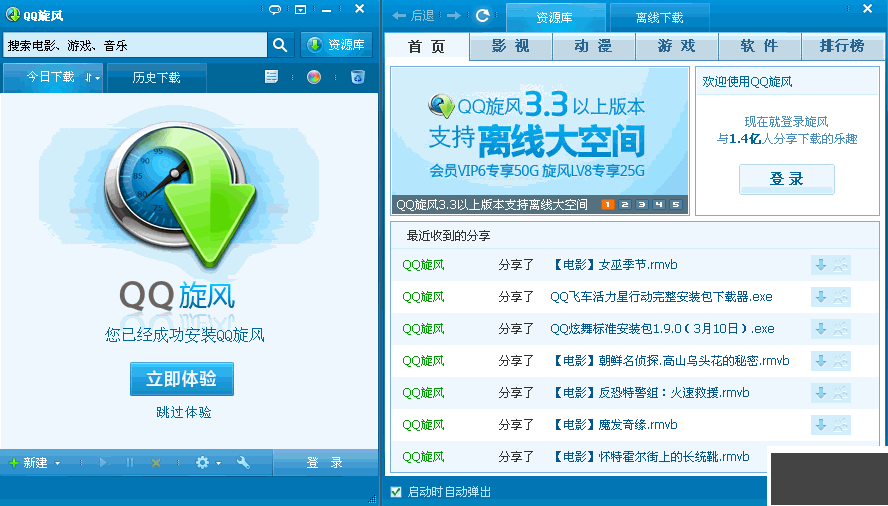Viewport: 888px width, 506px height.
Task: Focus the 搜索电影、游戏、音乐 search field
Action: coord(135,45)
